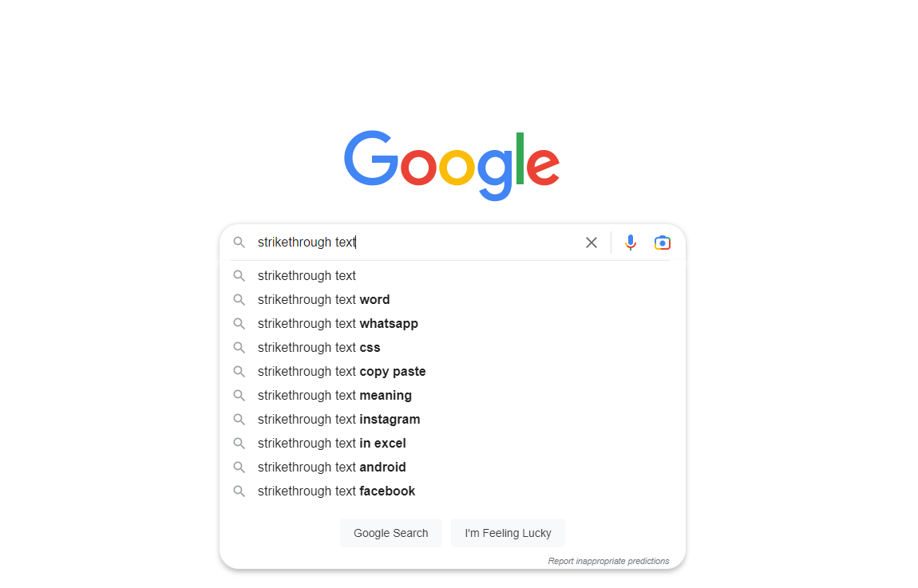Pick the 'strikethrough text android' suggestion
918x588 pixels.
click(452, 468)
